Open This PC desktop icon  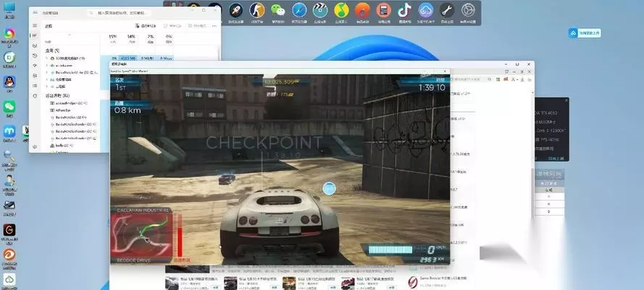[9, 10]
